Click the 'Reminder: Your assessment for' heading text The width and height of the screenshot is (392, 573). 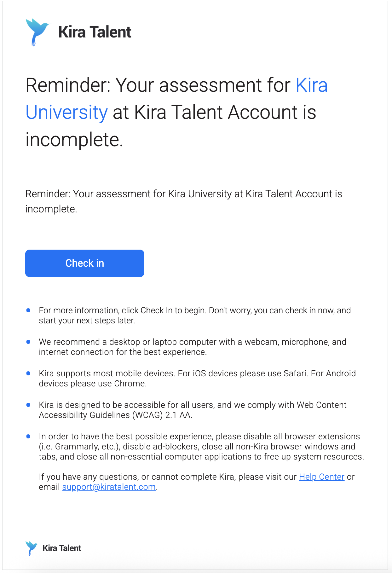[x=158, y=85]
